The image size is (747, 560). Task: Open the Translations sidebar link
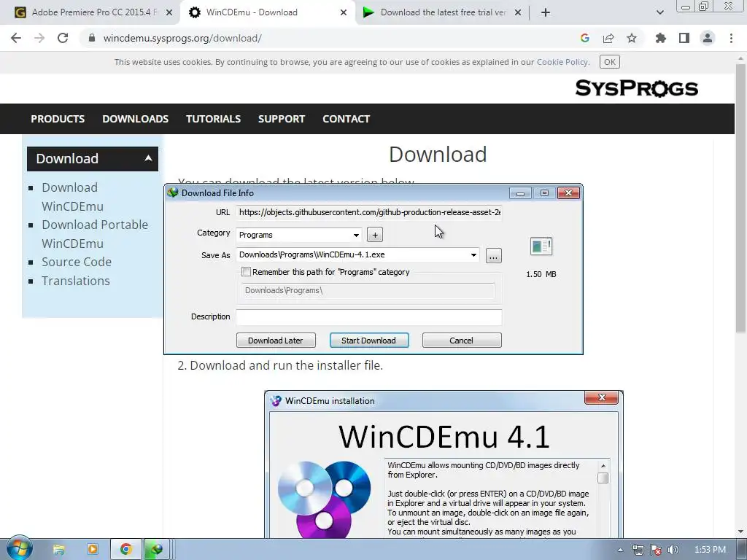coord(76,281)
